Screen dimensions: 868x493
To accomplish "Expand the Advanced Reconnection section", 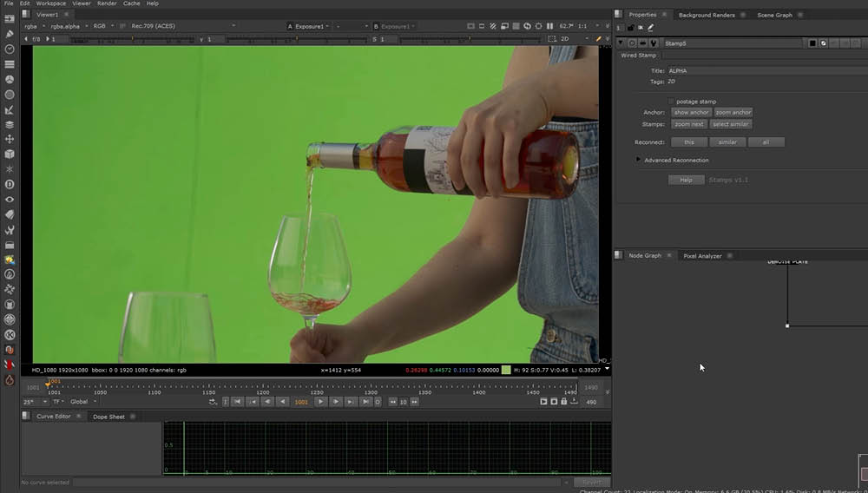I will (639, 160).
